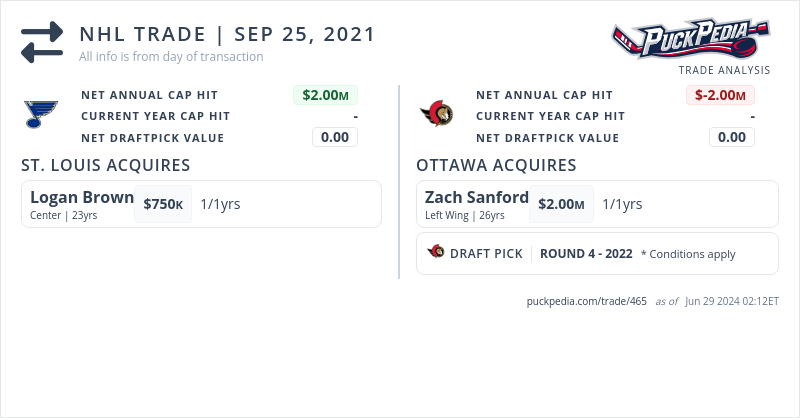Click Round 4 - 2022 draft pick
The image size is (800, 418).
pos(586,254)
